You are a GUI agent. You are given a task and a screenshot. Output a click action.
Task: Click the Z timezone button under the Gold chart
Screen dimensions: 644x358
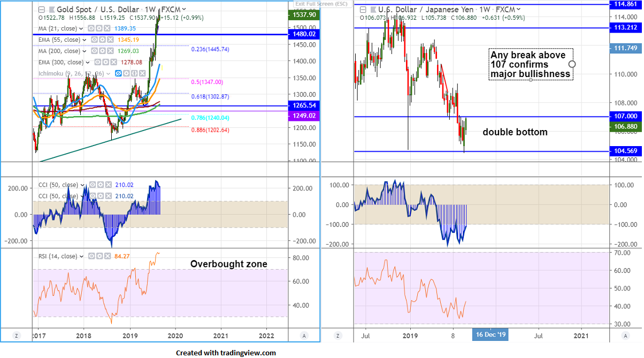coord(17,336)
